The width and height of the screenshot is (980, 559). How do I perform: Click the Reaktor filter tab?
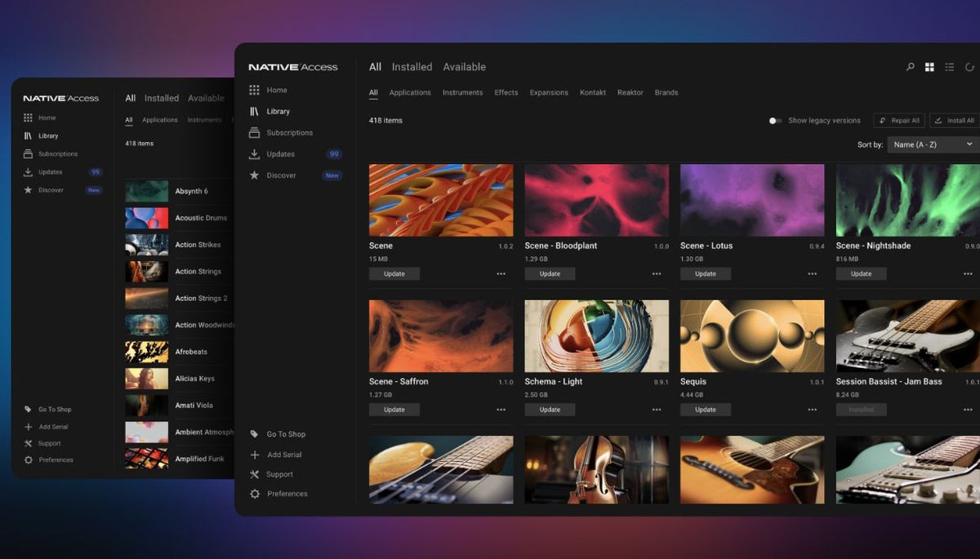[x=630, y=92]
